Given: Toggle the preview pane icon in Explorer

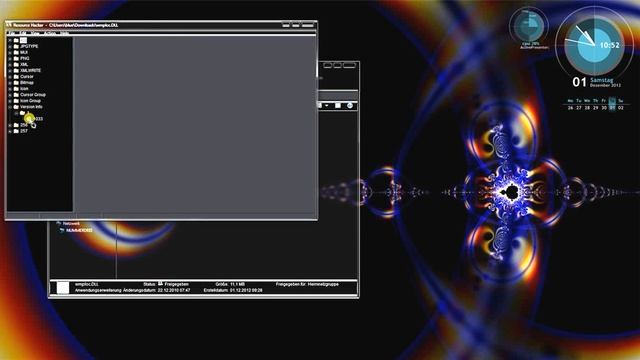Looking at the screenshot, I should click(x=338, y=106).
